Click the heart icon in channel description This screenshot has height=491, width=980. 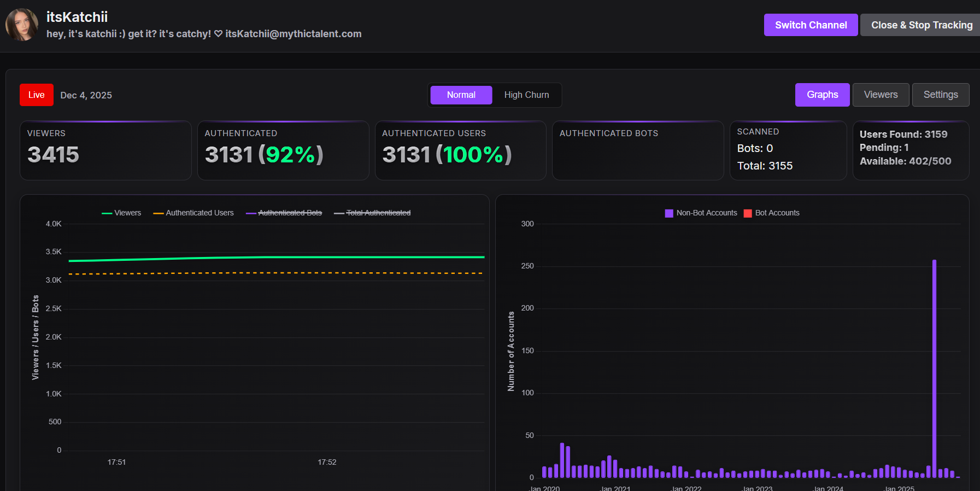[x=218, y=34]
